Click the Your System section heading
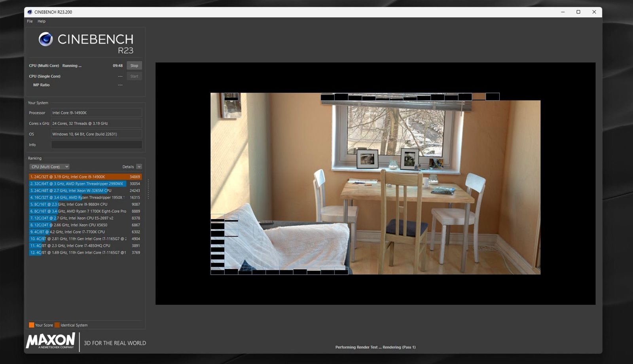The height and width of the screenshot is (364, 633). pos(38,103)
